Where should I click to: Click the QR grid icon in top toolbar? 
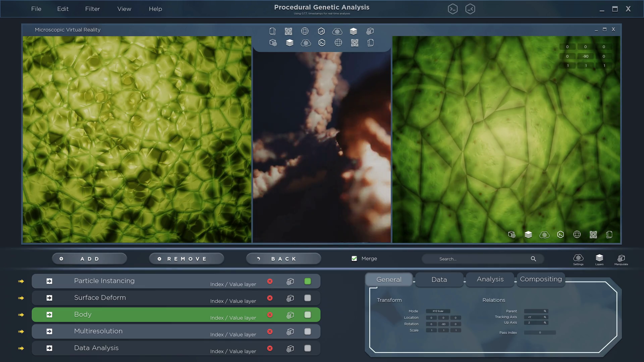coord(288,31)
